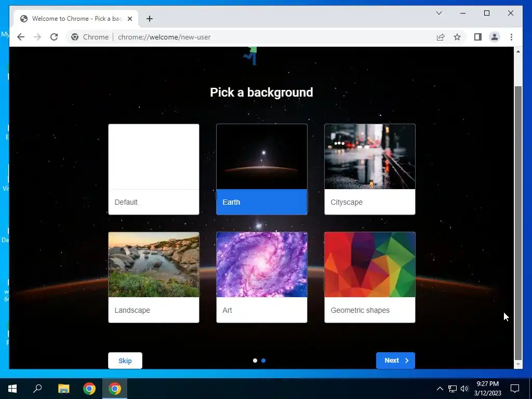The width and height of the screenshot is (532, 399).
Task: Choose the Landscape background card
Action: (154, 277)
